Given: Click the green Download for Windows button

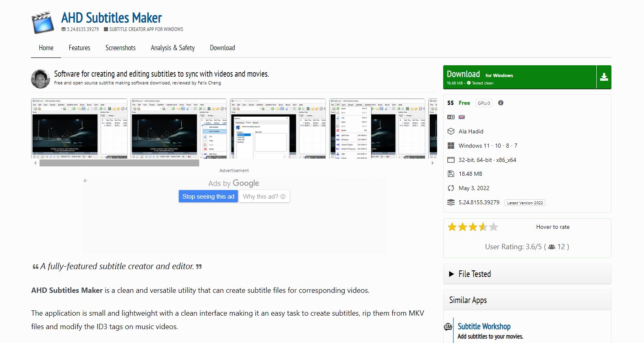Looking at the screenshot, I should point(520,77).
